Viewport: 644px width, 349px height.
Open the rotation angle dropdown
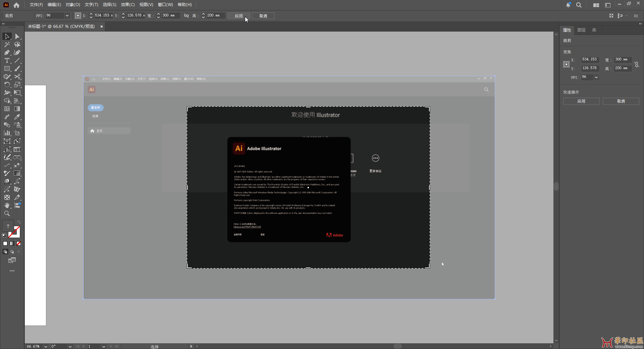(x=70, y=346)
